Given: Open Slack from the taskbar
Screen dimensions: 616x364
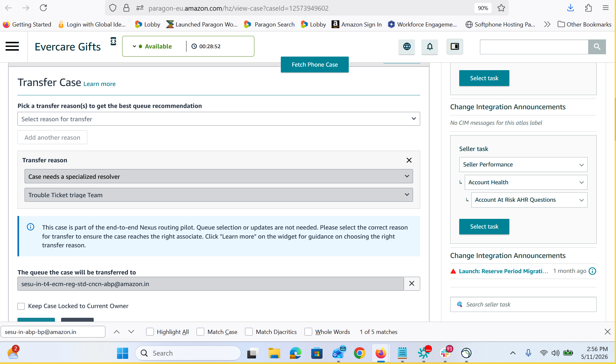Looking at the screenshot, I should tap(445, 353).
